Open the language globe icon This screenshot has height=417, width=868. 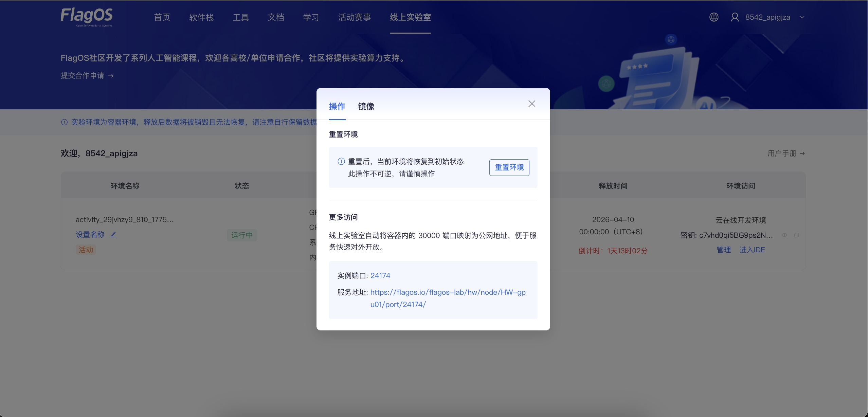click(x=714, y=17)
